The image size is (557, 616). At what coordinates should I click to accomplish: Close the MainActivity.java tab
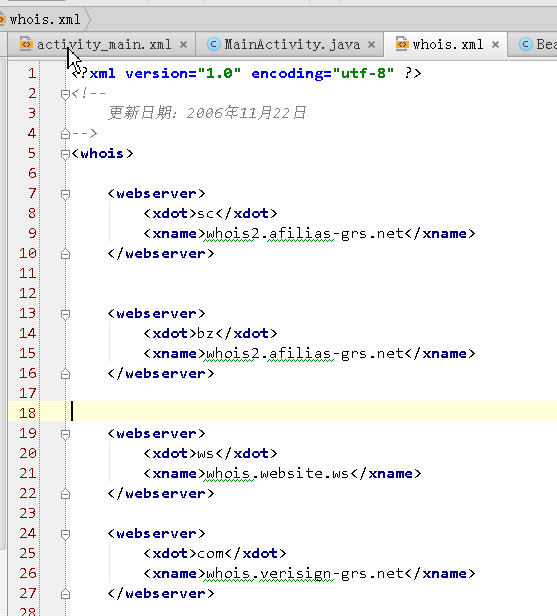(x=372, y=45)
